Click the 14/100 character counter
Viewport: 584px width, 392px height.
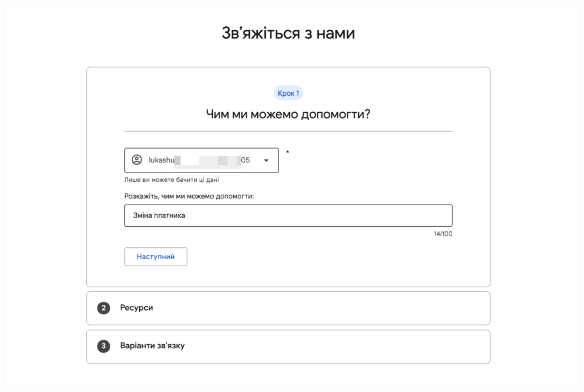point(442,233)
